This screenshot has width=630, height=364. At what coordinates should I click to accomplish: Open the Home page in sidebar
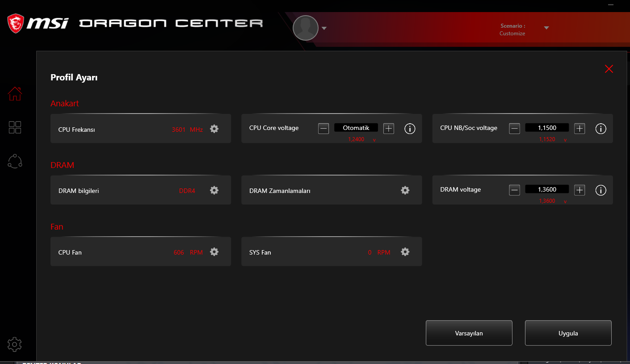point(15,94)
